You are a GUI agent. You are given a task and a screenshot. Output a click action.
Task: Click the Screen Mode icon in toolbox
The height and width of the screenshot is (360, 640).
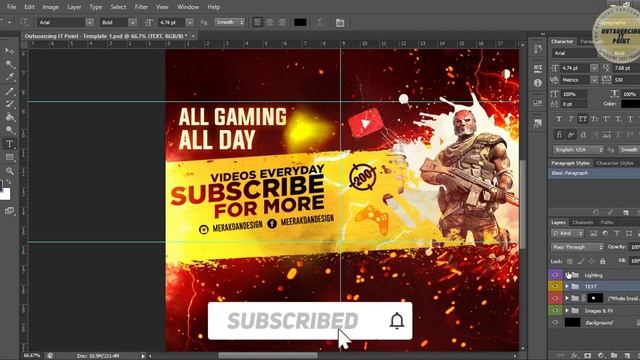click(9, 211)
